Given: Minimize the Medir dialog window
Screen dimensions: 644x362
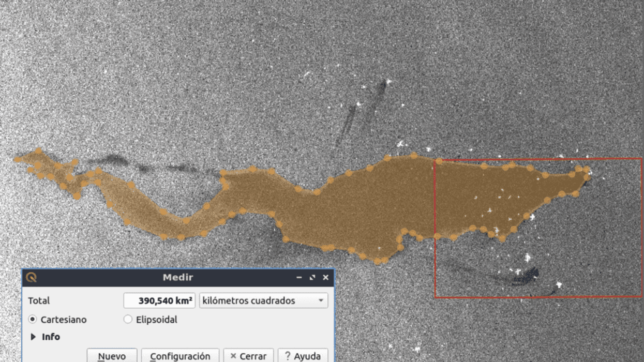Looking at the screenshot, I should (299, 278).
